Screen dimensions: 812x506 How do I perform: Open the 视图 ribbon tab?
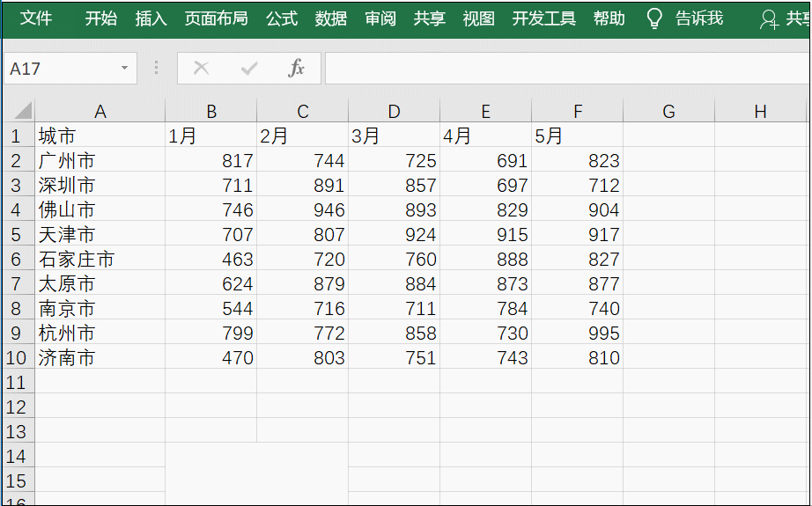[478, 18]
